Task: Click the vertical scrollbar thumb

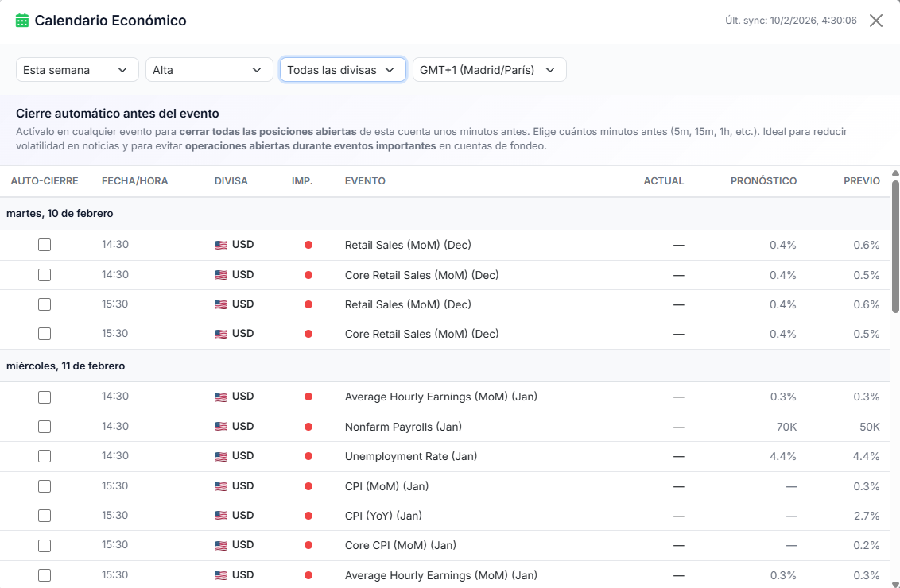Action: 895,246
